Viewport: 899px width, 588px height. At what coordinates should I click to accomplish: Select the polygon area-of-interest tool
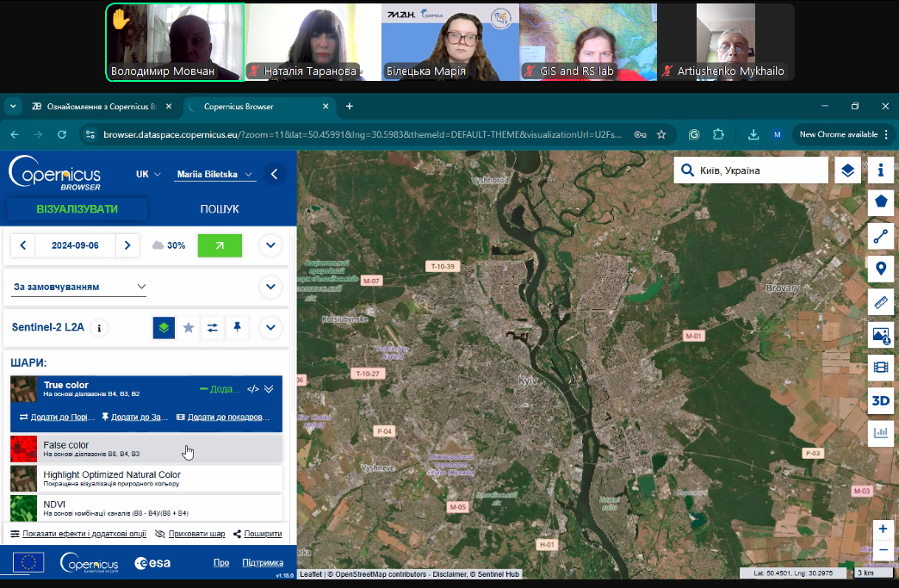pyautogui.click(x=880, y=203)
